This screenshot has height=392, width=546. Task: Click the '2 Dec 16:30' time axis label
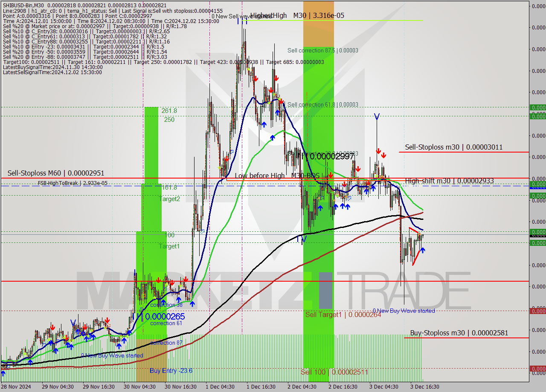(x=343, y=386)
